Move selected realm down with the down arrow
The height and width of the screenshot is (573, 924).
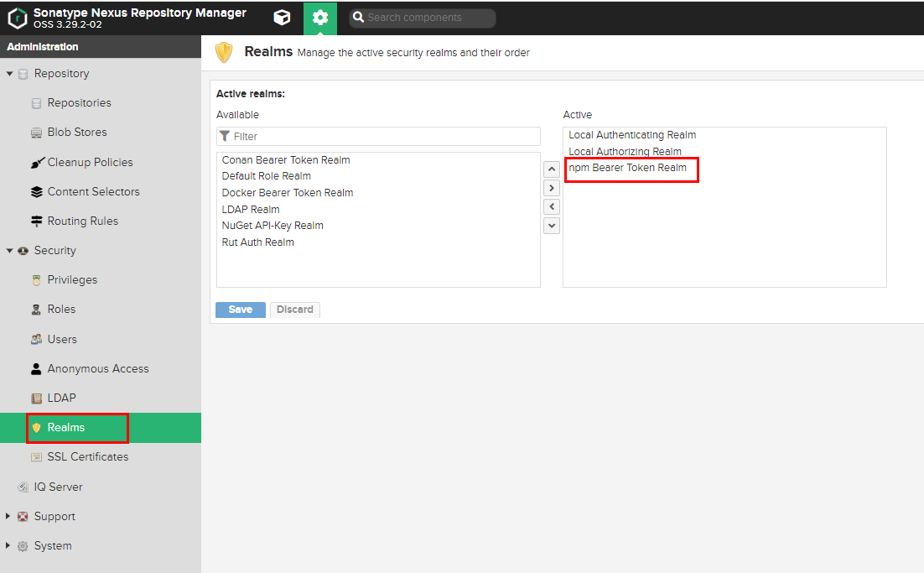tap(552, 226)
